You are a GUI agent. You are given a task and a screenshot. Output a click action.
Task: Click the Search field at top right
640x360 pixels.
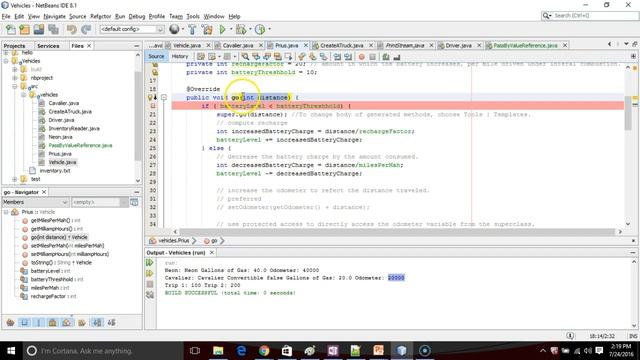point(589,16)
